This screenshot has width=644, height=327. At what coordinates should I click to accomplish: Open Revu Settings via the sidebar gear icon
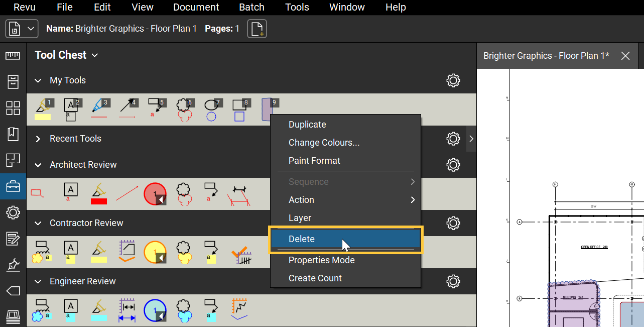13,212
